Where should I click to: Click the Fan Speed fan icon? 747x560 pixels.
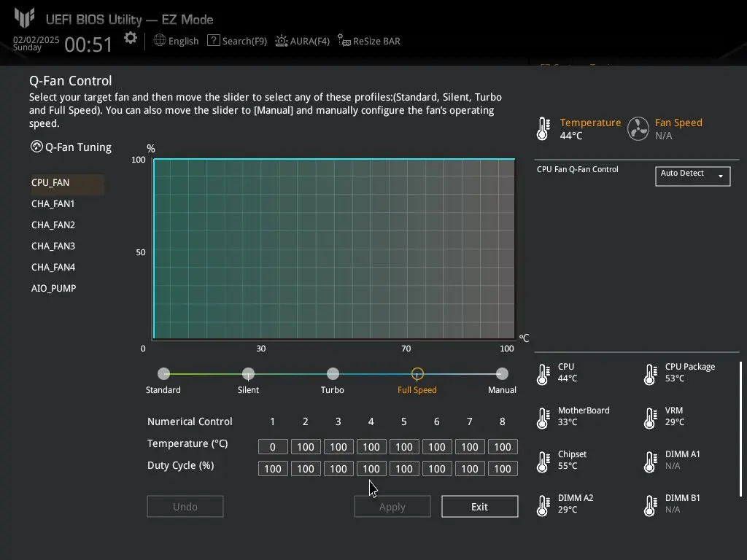pos(638,128)
